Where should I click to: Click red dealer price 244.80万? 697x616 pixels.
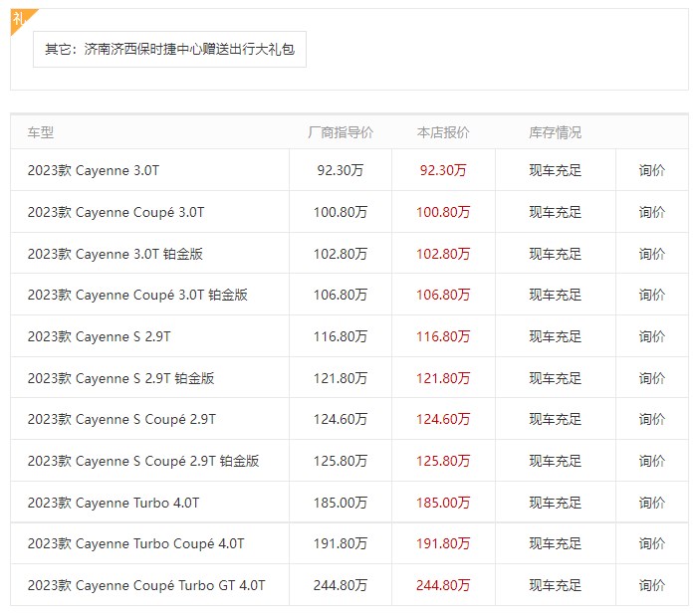point(443,585)
